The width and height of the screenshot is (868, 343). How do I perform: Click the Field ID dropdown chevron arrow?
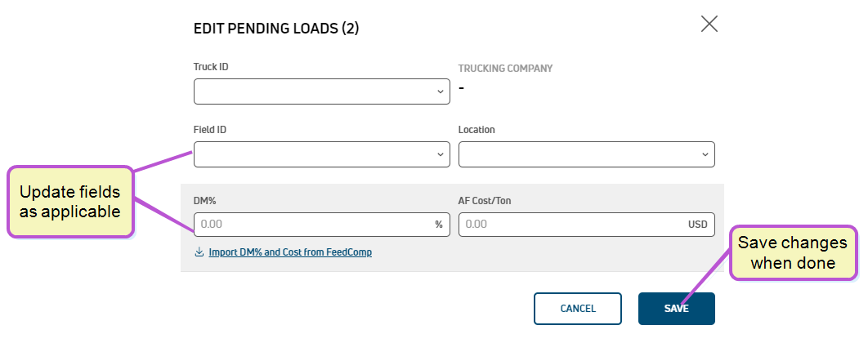pos(440,155)
